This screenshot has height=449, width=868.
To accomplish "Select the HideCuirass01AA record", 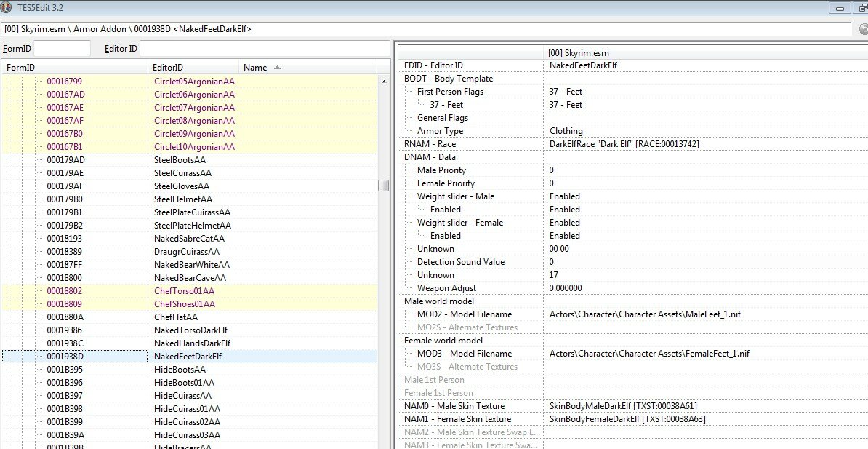I will point(189,408).
